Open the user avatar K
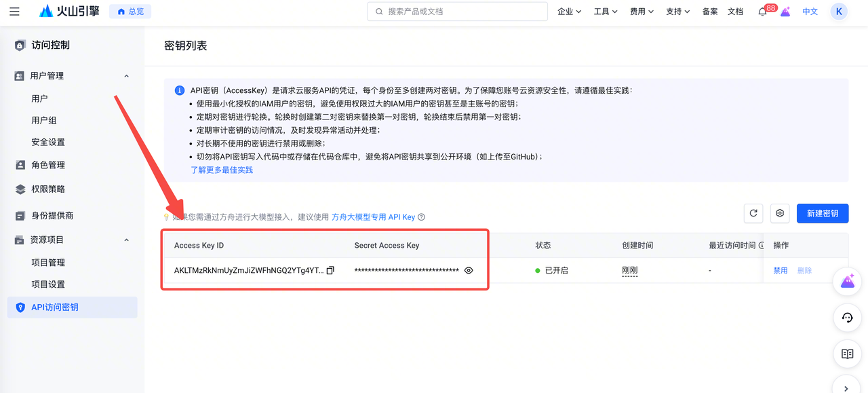Image resolution: width=868 pixels, height=393 pixels. [x=840, y=12]
